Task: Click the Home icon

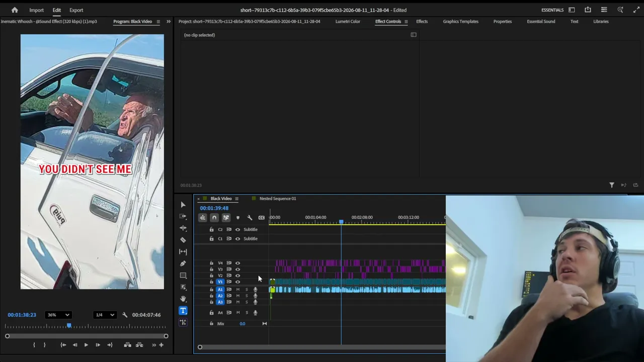Action: [15, 10]
